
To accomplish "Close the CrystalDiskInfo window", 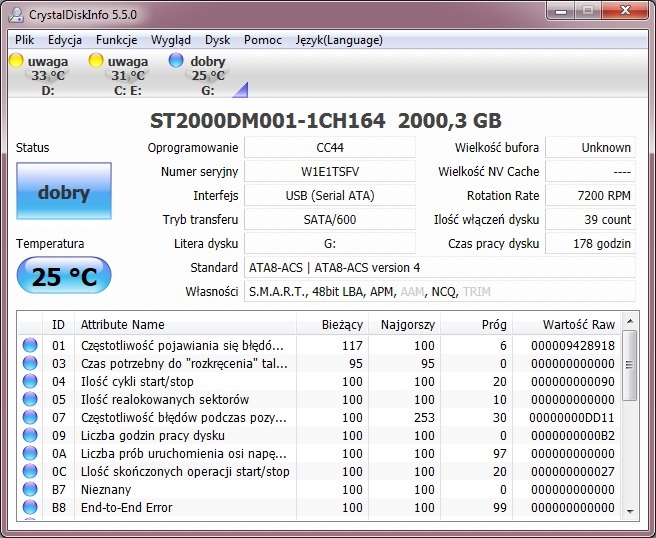I will (x=625, y=10).
